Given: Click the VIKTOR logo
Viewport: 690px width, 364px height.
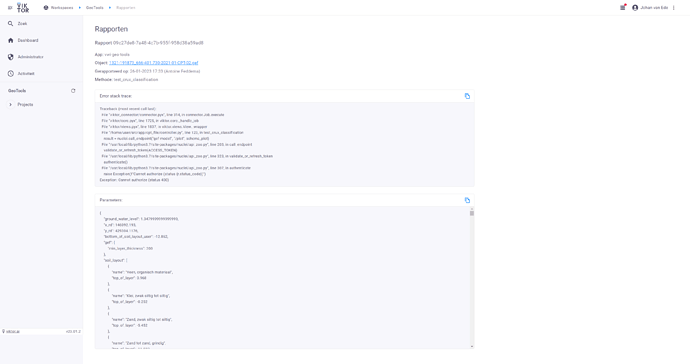Looking at the screenshot, I should (x=23, y=7).
